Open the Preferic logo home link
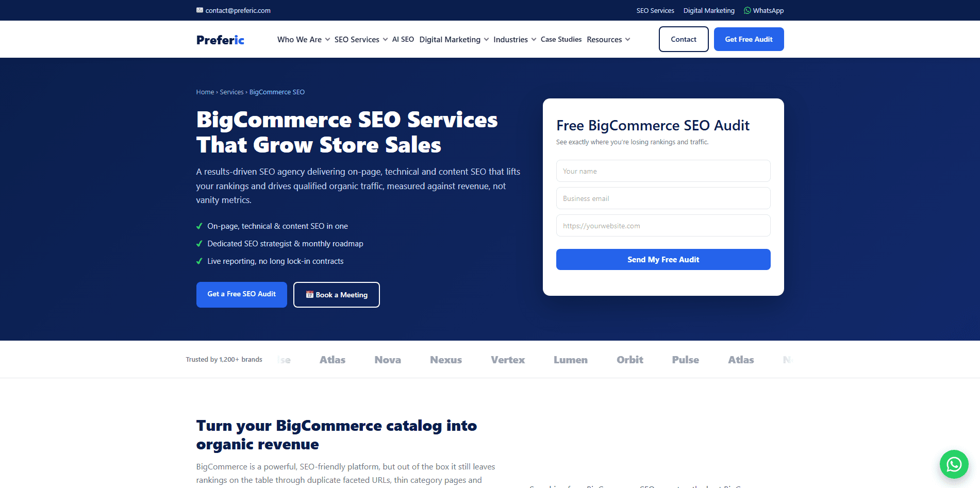Image resolution: width=980 pixels, height=488 pixels. (220, 40)
